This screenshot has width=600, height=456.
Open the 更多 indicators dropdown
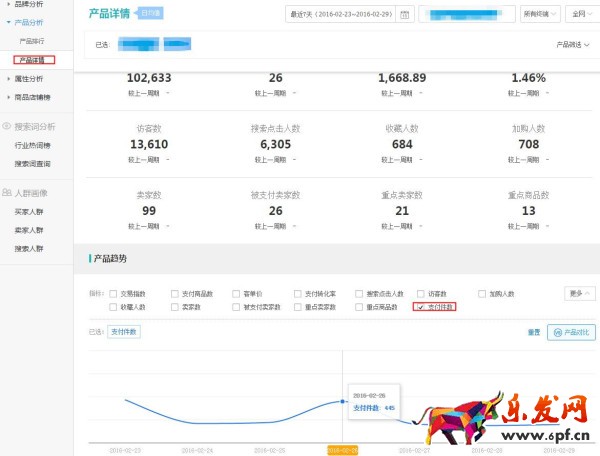point(577,294)
